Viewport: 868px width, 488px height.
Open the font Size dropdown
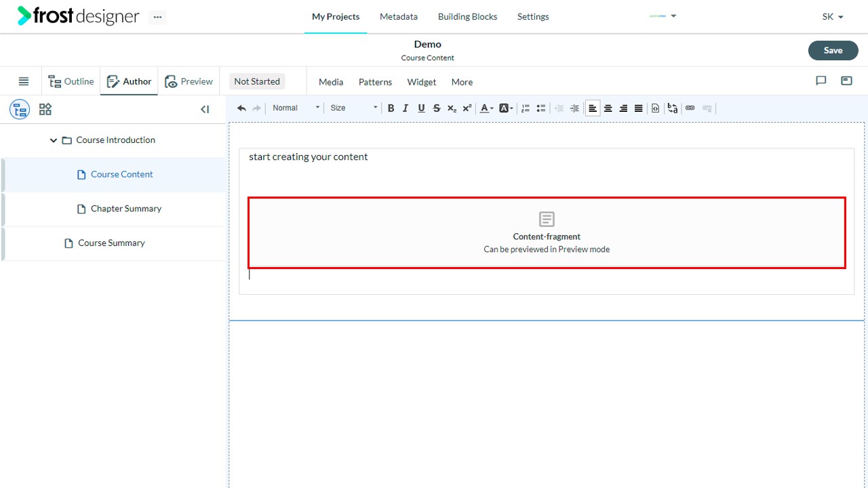tap(353, 108)
